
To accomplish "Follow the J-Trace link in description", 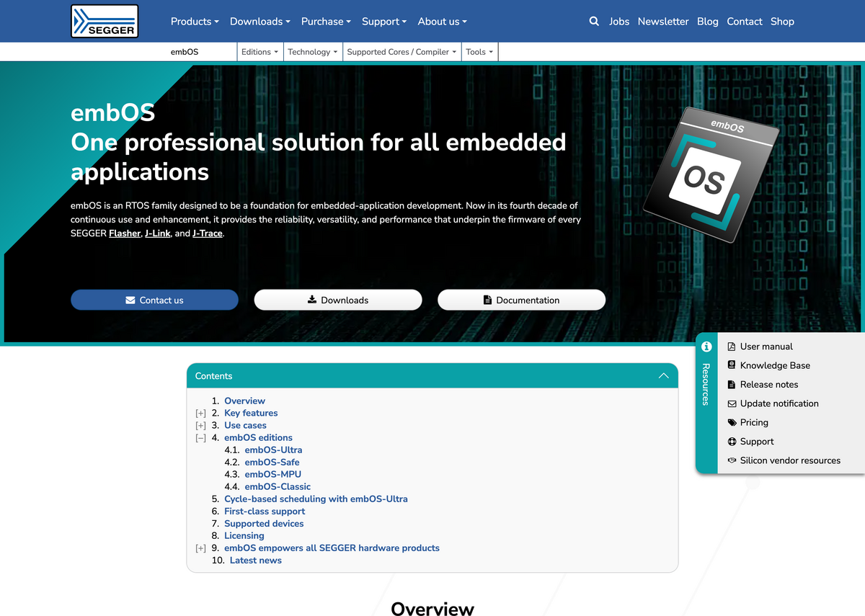I will [208, 233].
